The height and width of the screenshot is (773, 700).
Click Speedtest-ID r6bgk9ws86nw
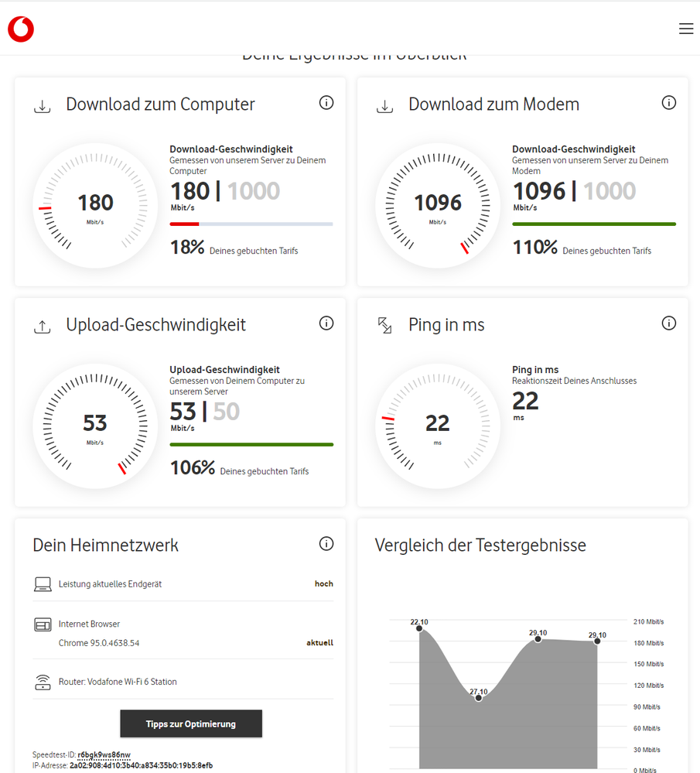[104, 754]
